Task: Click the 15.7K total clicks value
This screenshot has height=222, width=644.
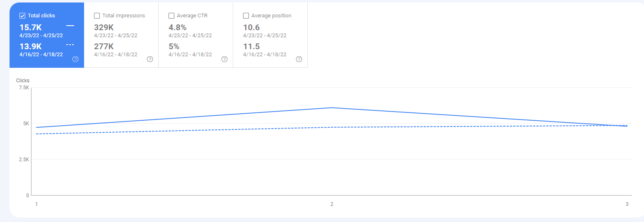Action: (31, 27)
